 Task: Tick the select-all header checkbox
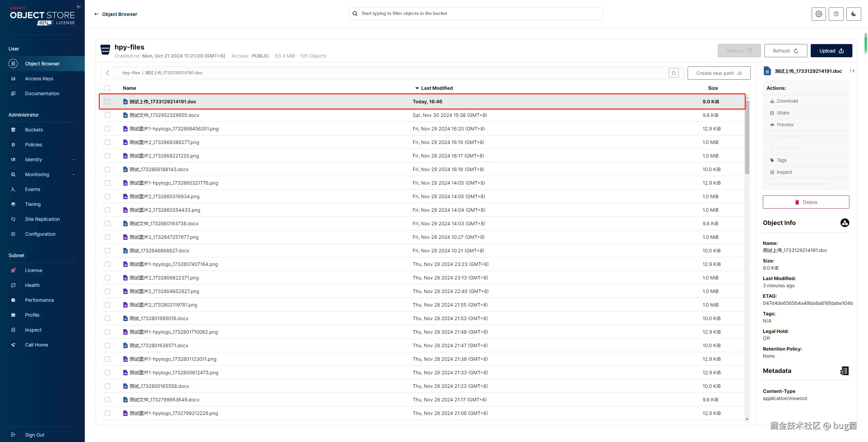107,88
